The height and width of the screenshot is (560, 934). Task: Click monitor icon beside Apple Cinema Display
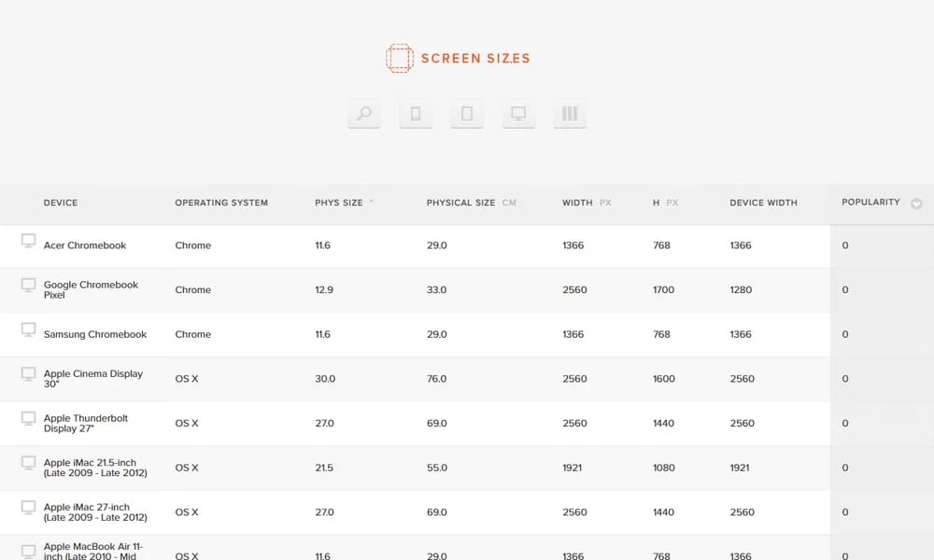[x=28, y=373]
